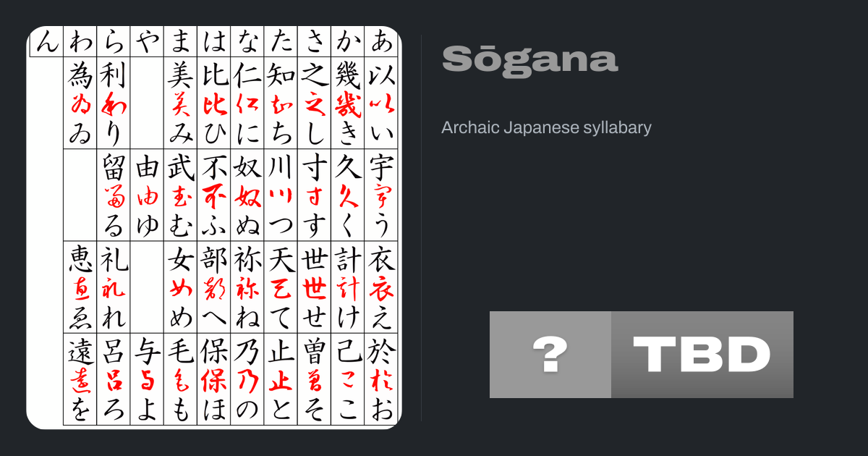This screenshot has height=456, width=868.
Task: Click the black kanji 天 cell
Action: pos(281,259)
